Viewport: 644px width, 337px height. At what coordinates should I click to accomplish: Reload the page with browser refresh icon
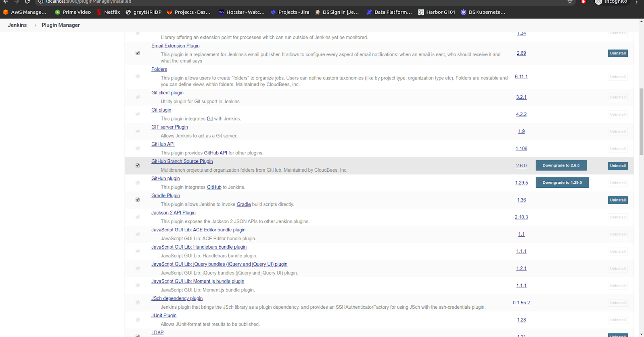coord(27,2)
